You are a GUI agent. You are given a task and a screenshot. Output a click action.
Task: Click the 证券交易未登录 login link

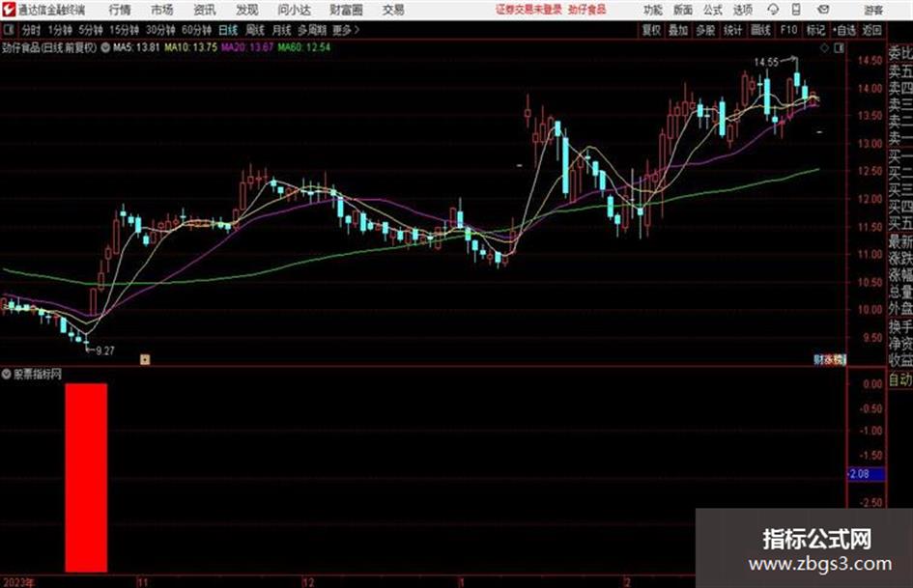tap(528, 10)
